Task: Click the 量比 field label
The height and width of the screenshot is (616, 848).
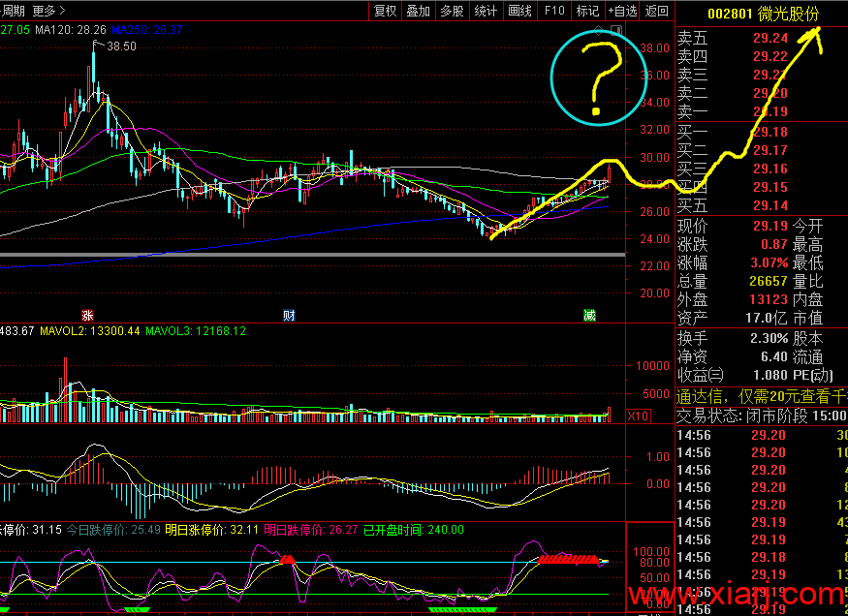Action: tap(808, 281)
